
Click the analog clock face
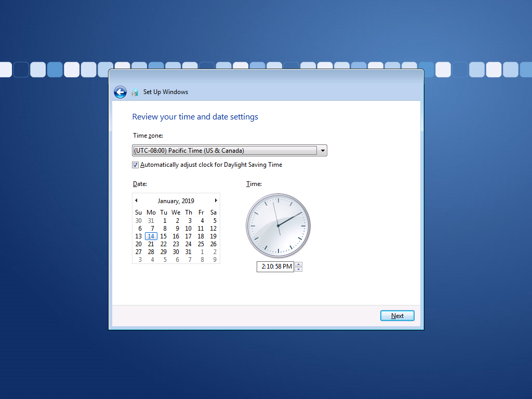pos(278,225)
